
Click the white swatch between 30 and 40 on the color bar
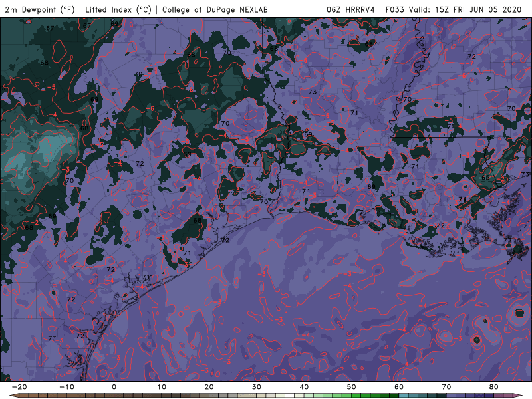[x=289, y=395]
